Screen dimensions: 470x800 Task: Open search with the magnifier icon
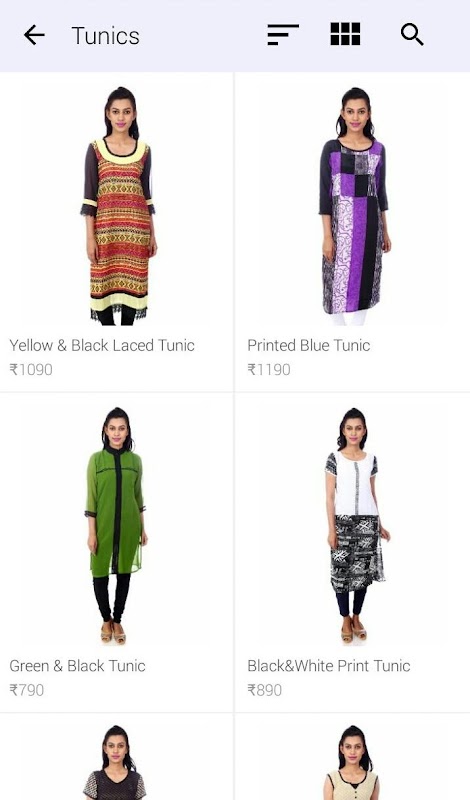[x=412, y=35]
